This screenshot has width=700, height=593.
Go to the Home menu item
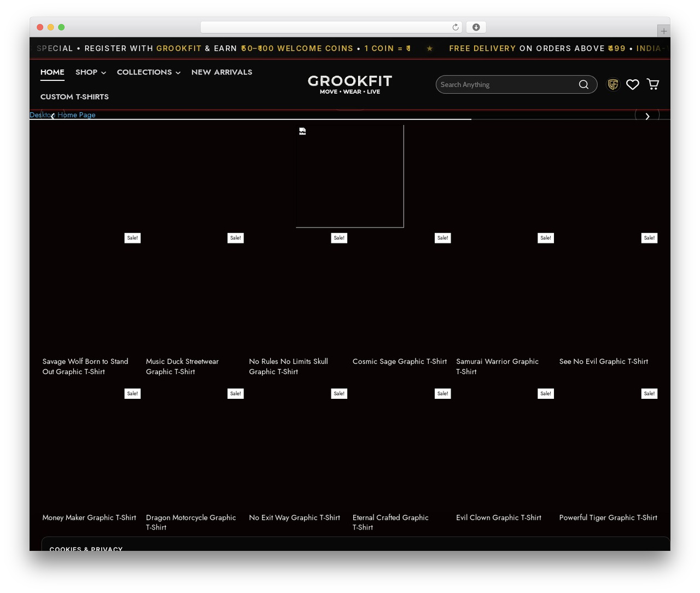point(52,72)
